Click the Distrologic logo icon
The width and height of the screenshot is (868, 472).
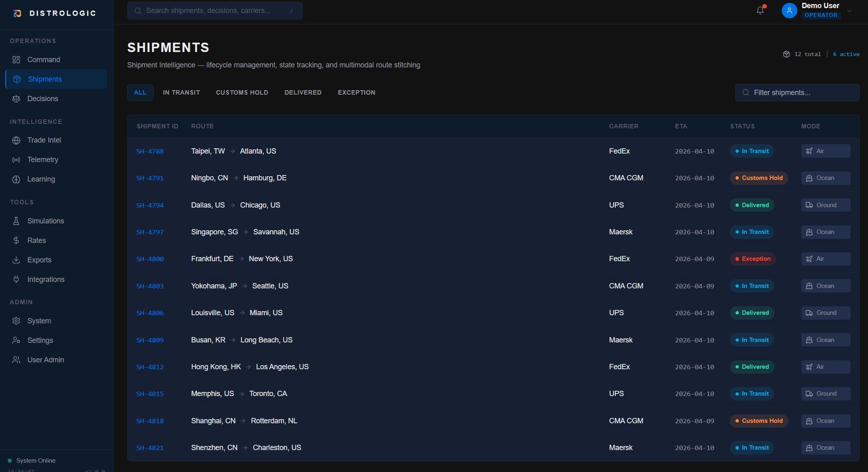click(x=17, y=13)
